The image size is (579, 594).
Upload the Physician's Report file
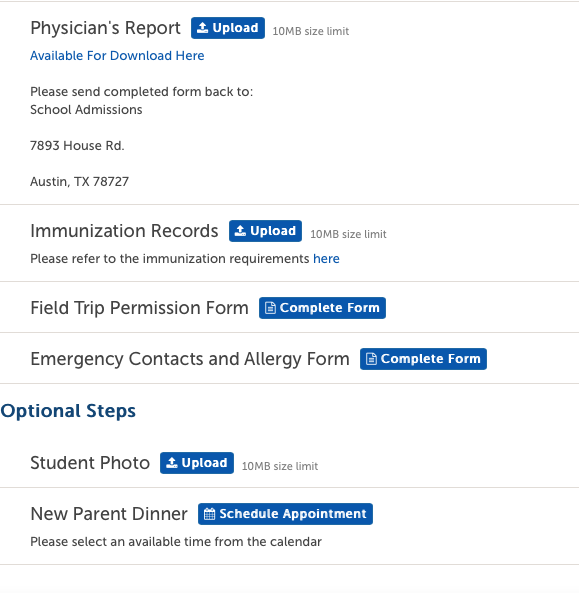(228, 28)
